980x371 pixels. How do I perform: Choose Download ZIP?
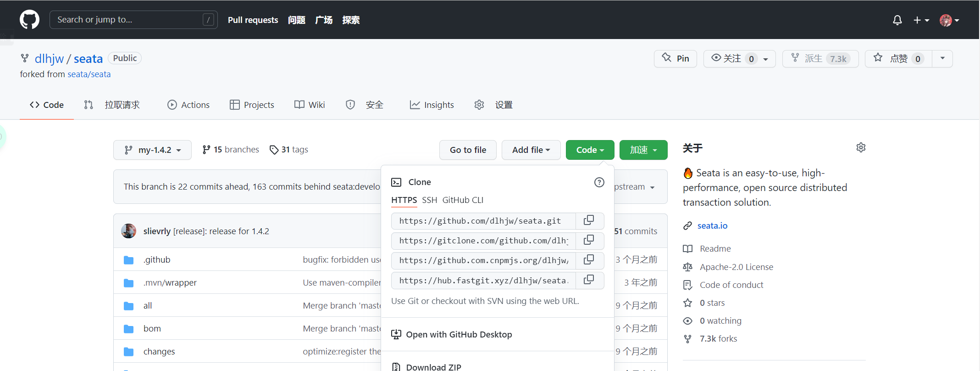(x=426, y=366)
